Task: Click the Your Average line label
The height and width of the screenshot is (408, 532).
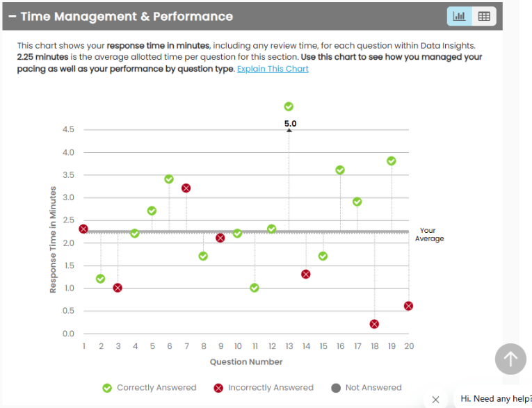Action: tap(429, 234)
